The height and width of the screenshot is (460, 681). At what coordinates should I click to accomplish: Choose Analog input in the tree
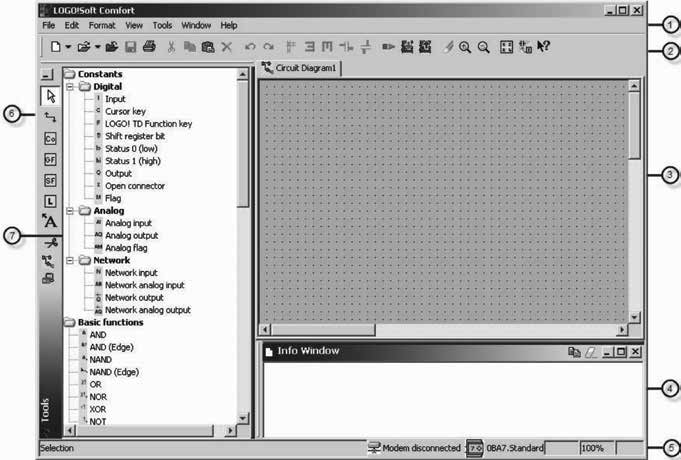[129, 223]
